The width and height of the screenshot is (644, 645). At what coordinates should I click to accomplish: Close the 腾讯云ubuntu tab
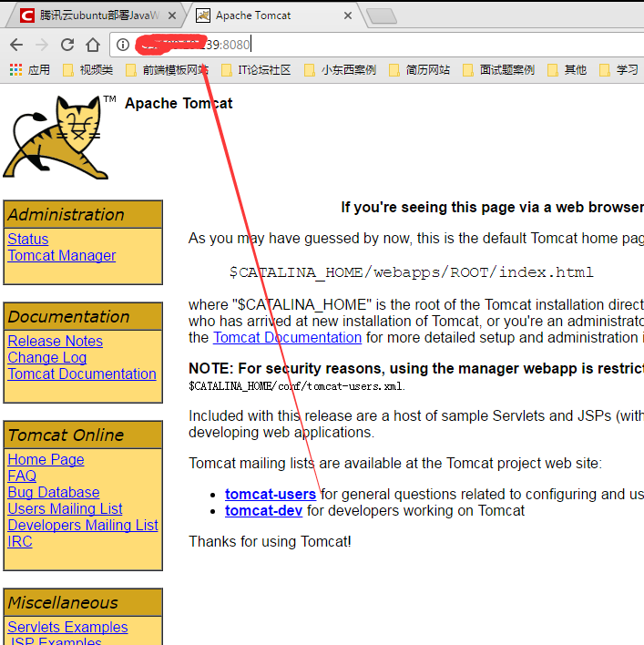coord(172,15)
